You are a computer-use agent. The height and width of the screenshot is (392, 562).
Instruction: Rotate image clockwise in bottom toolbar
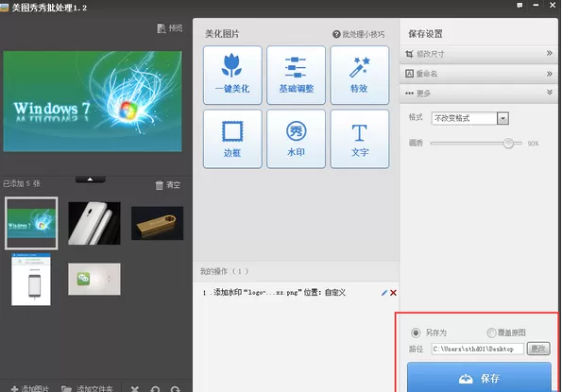(176, 389)
